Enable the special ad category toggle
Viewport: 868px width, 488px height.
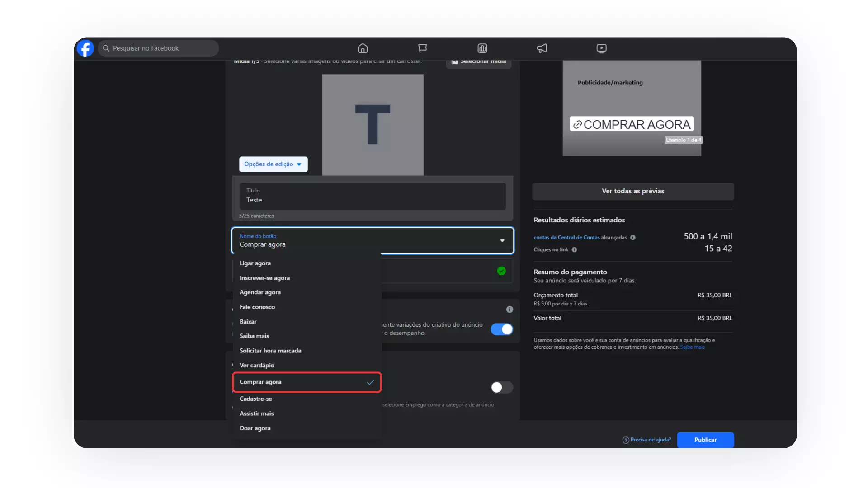point(502,387)
